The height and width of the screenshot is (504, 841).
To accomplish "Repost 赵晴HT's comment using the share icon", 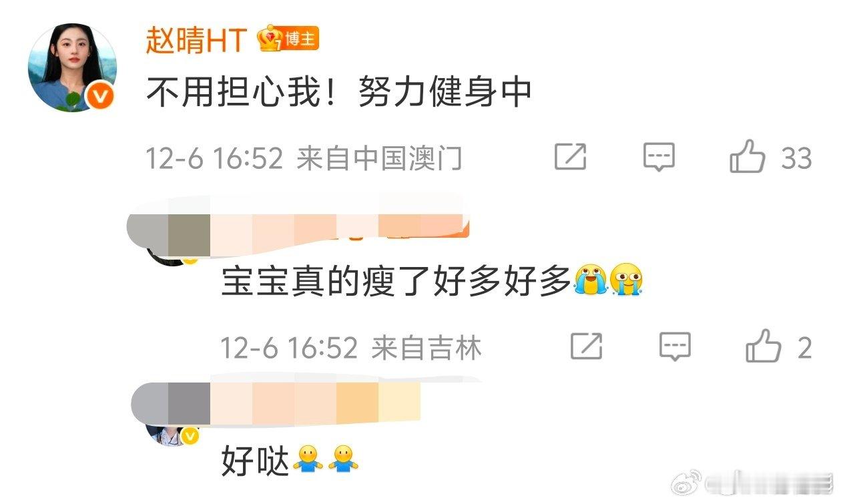I will (x=571, y=157).
